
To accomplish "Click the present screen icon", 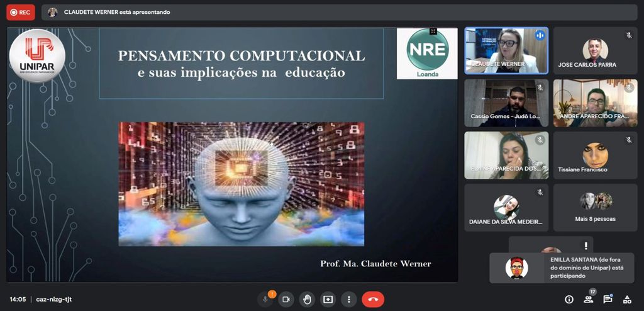I will [328, 300].
